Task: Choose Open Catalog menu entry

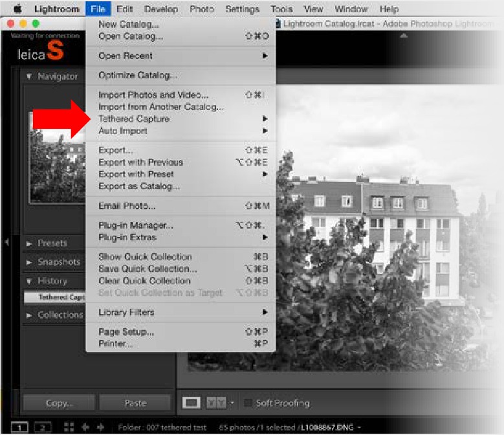Action: tap(181, 36)
